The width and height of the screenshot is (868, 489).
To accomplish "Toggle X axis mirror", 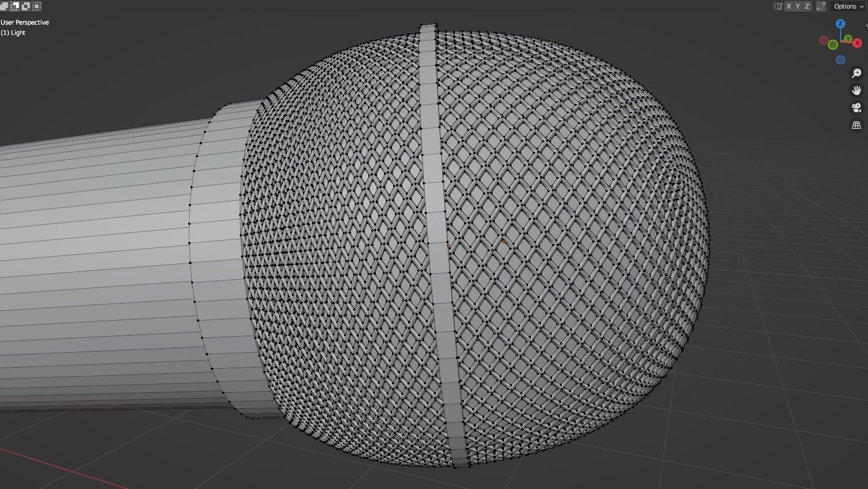I will point(788,6).
